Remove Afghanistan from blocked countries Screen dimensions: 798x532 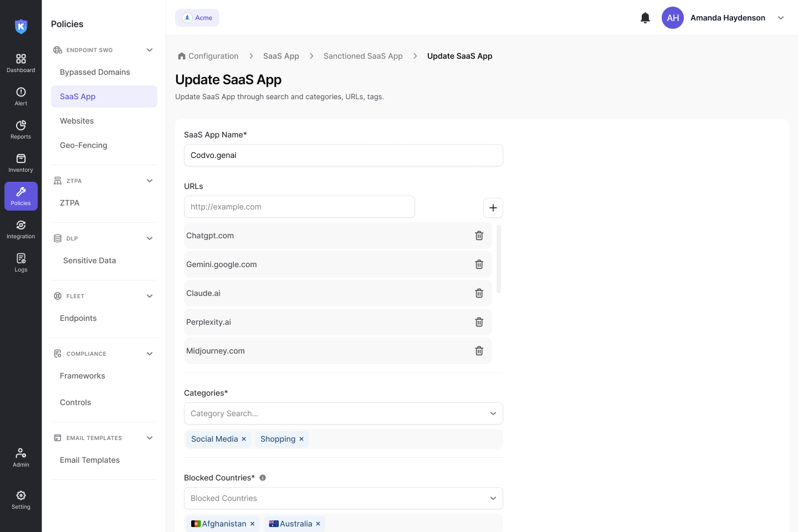click(252, 524)
